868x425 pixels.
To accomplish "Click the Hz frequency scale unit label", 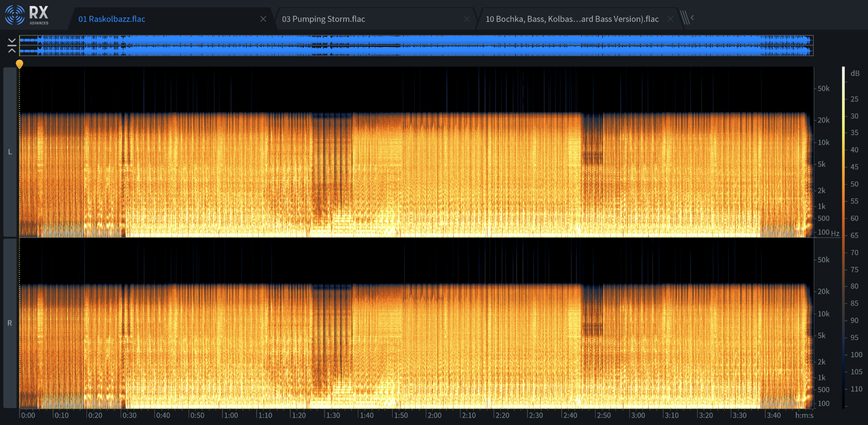I will 835,233.
